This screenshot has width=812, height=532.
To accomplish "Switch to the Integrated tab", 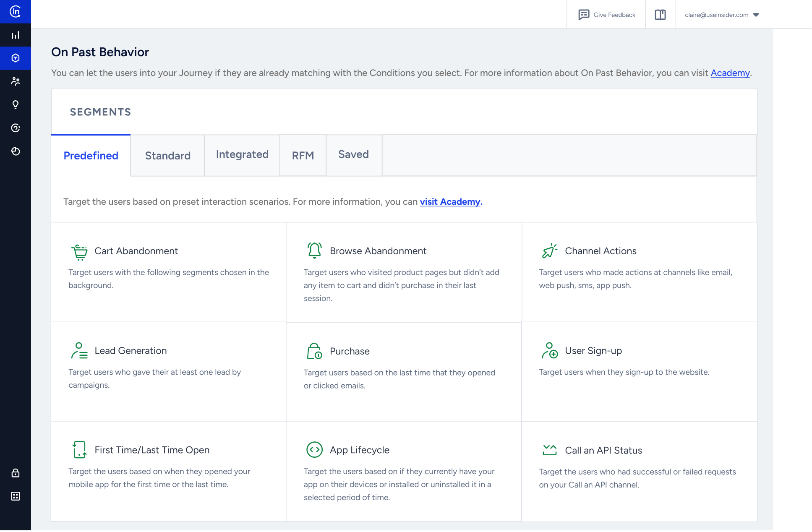I will pyautogui.click(x=242, y=154).
